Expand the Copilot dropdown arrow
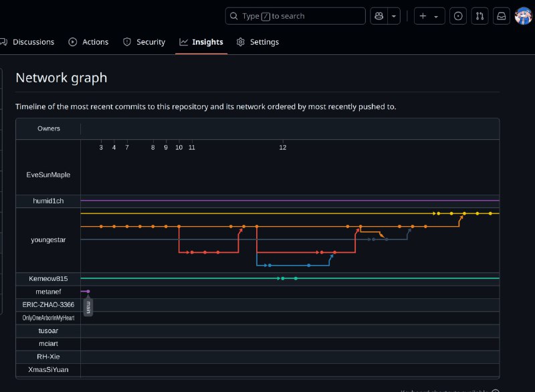Image resolution: width=535 pixels, height=392 pixels. click(395, 16)
